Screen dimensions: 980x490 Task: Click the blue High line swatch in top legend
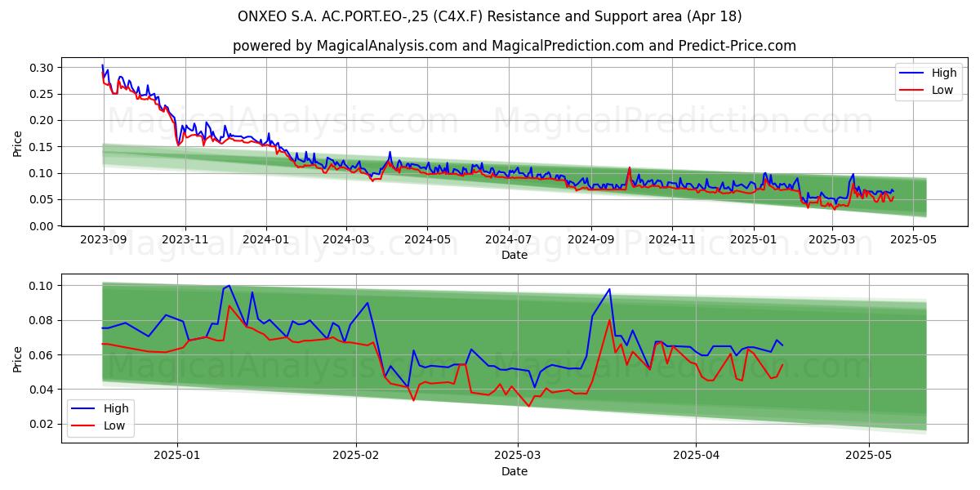pos(912,73)
